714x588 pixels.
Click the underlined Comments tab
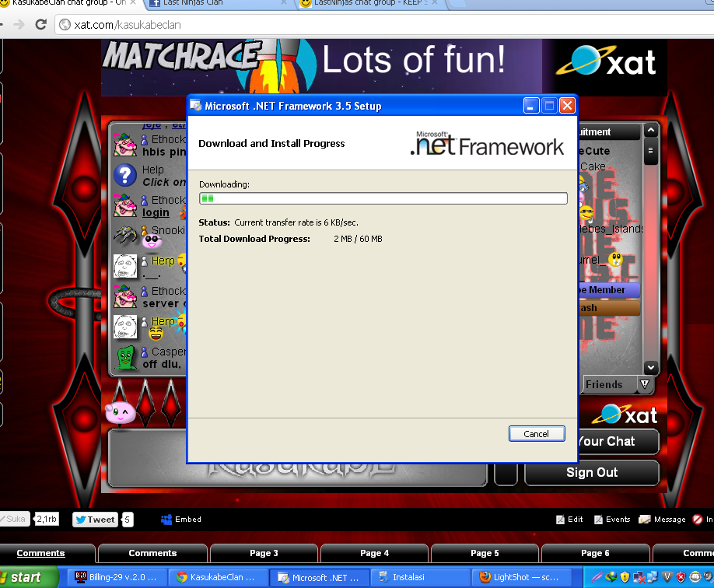tap(41, 553)
